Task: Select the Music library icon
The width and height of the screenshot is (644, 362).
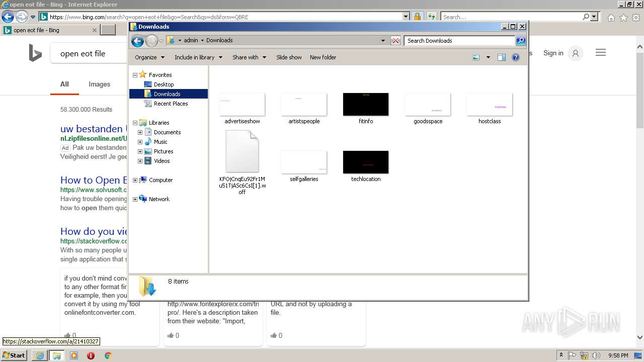Action: 148,142
